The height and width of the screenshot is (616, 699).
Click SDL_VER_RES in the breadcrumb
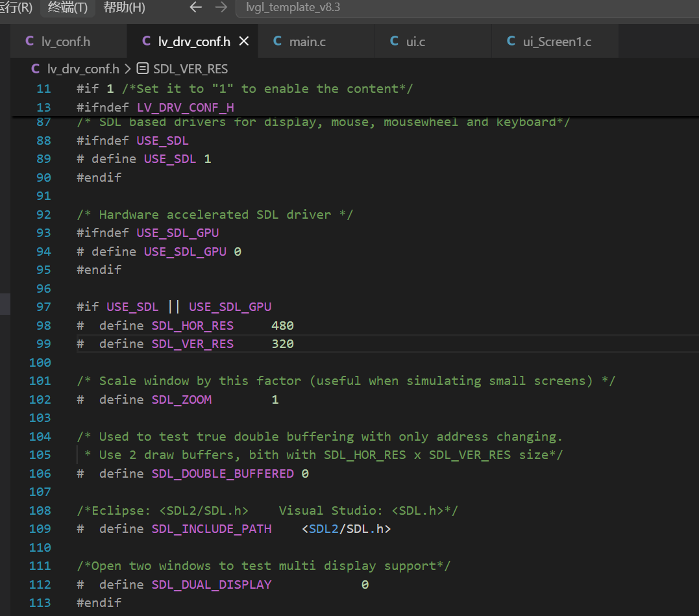pyautogui.click(x=190, y=69)
